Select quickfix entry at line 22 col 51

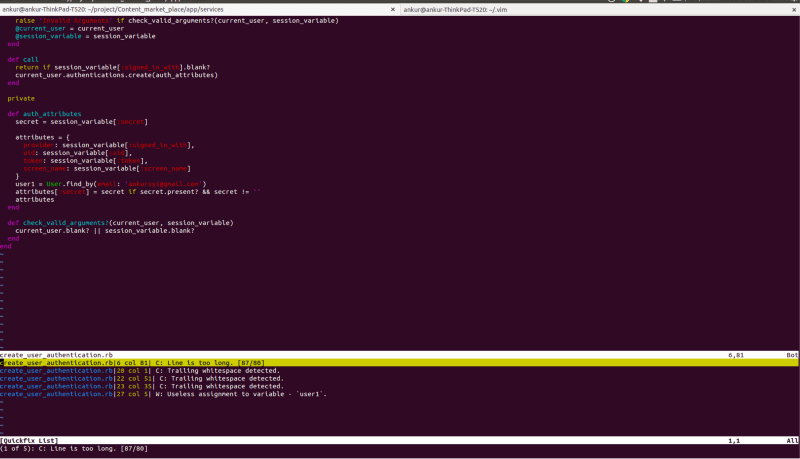[x=142, y=378]
